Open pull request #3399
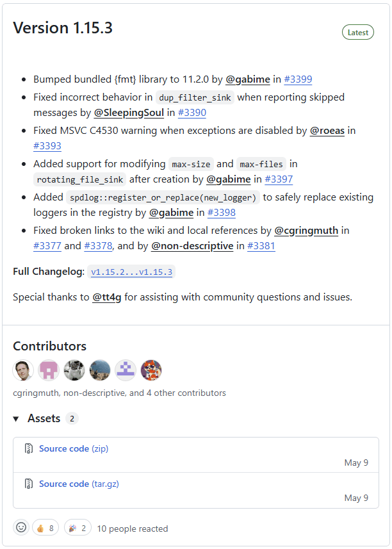This screenshot has height=549, width=392. click(x=298, y=79)
